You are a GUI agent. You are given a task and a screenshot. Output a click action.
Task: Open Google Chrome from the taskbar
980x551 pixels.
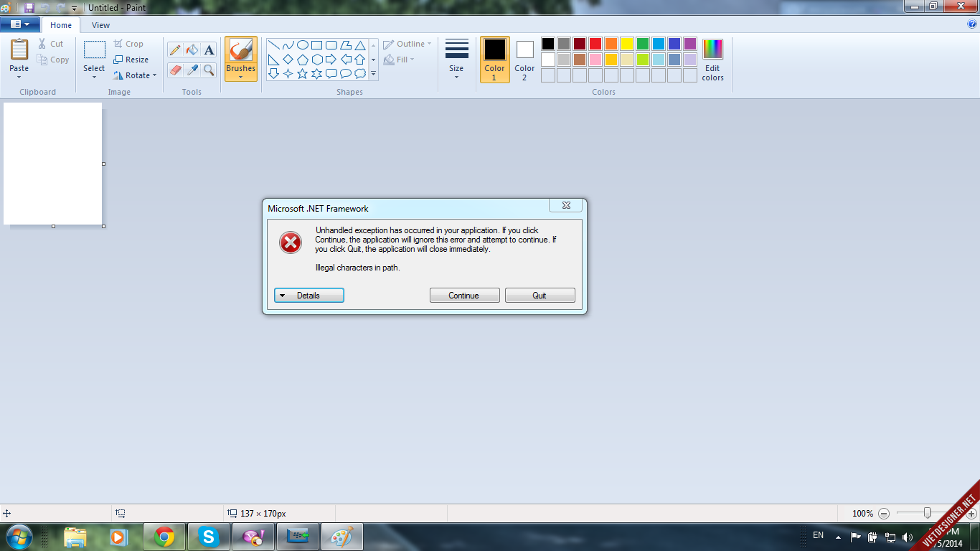pos(164,537)
